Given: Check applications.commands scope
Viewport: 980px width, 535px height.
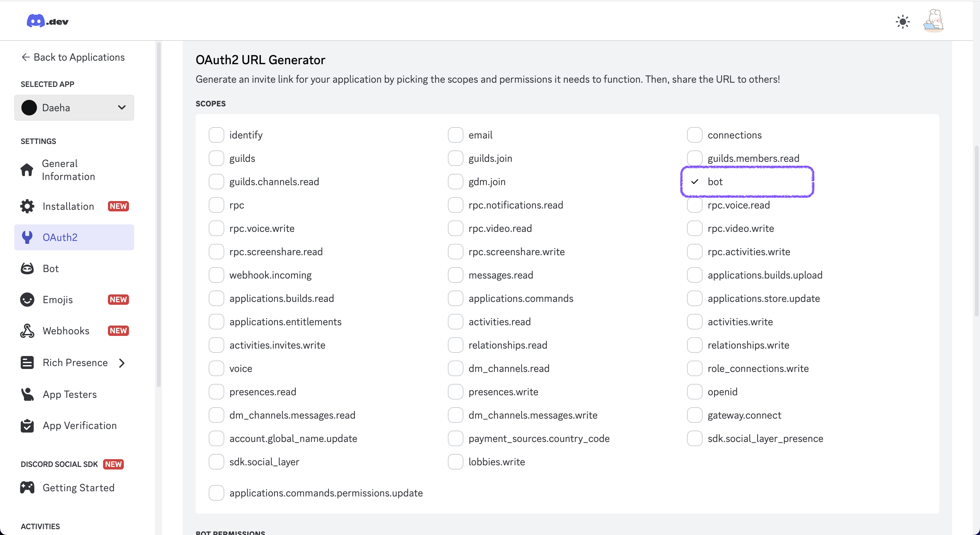Looking at the screenshot, I should pyautogui.click(x=455, y=298).
